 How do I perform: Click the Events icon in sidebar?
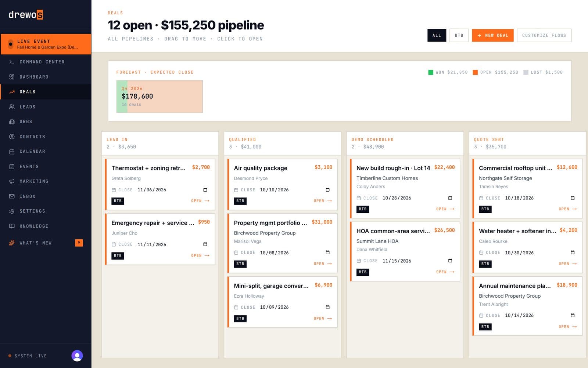click(x=12, y=166)
